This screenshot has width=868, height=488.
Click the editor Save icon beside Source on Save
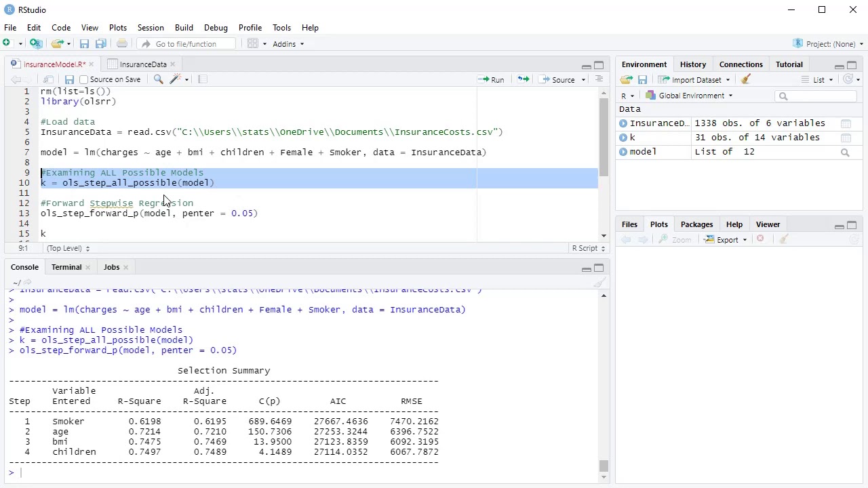coord(69,79)
